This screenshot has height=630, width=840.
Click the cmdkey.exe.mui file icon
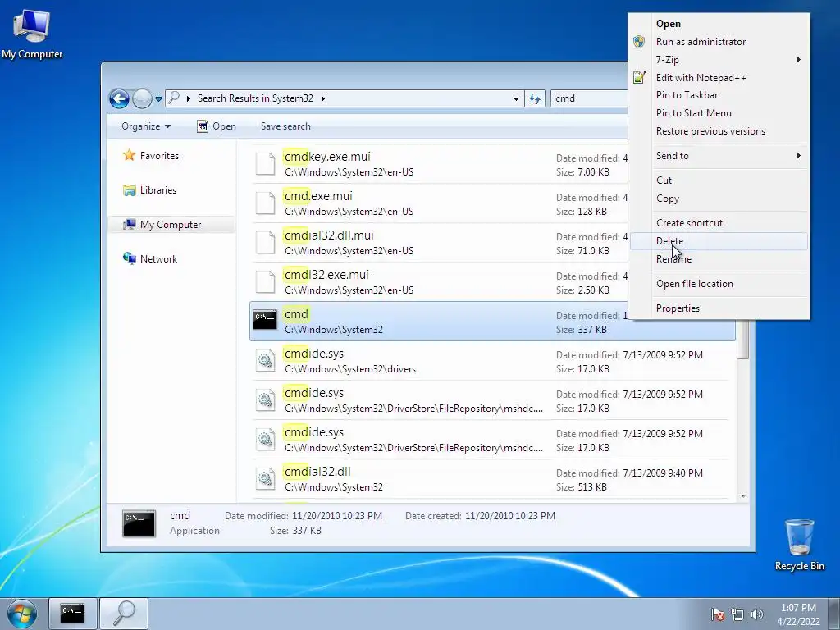[x=265, y=164]
